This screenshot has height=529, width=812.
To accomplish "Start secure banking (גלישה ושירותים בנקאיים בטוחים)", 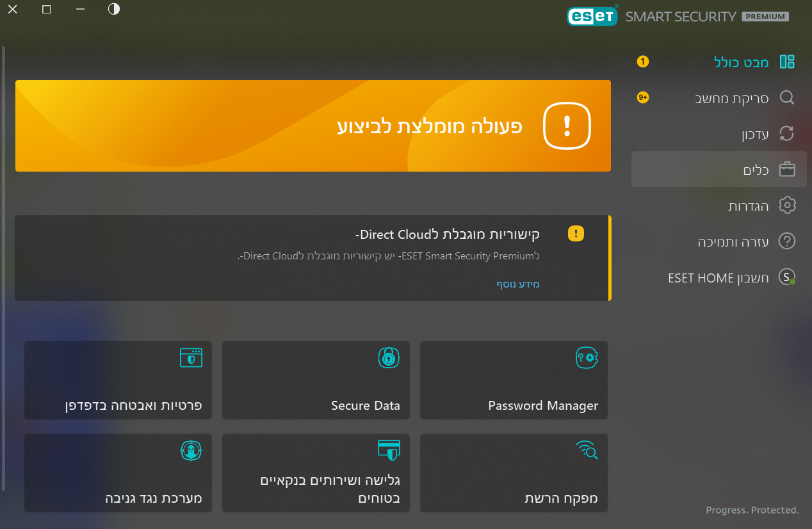I will (x=315, y=473).
